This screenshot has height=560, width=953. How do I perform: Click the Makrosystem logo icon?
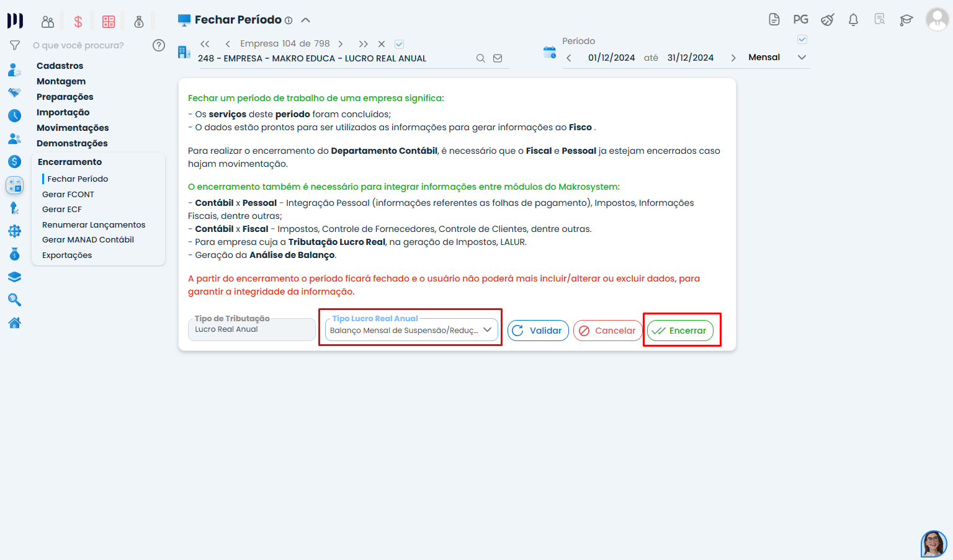15,20
